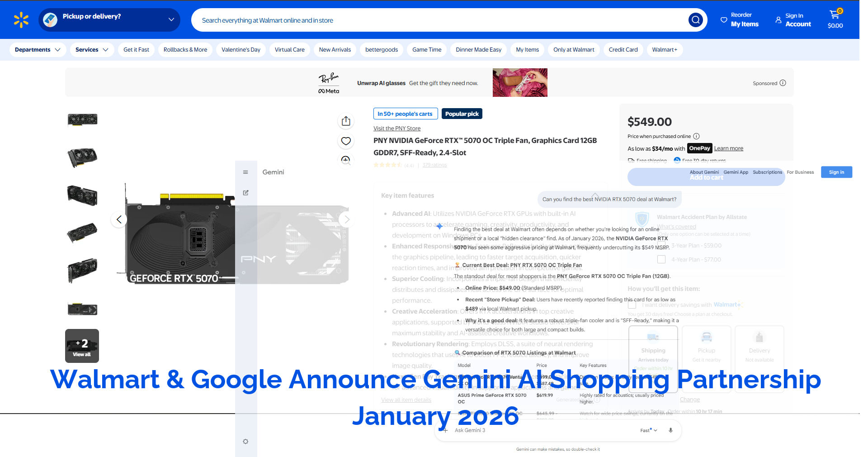Open the shopping cart
Viewport: 868px width, 457px height.
click(835, 19)
